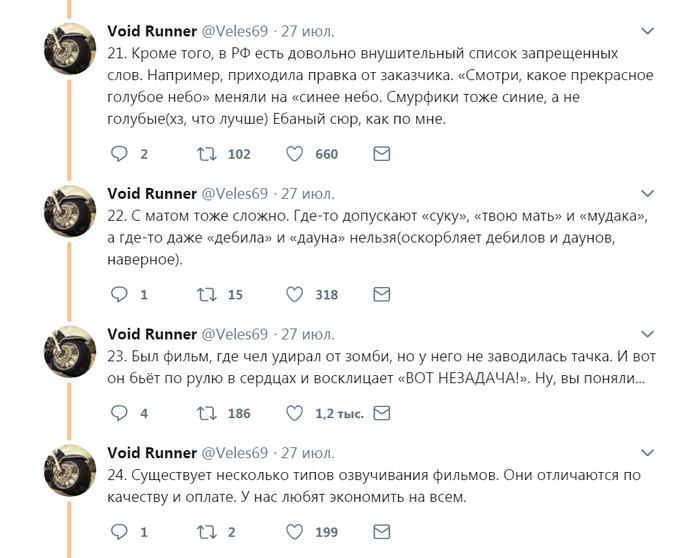Send tweet 24 via direct message
The image size is (700, 558).
[381, 532]
